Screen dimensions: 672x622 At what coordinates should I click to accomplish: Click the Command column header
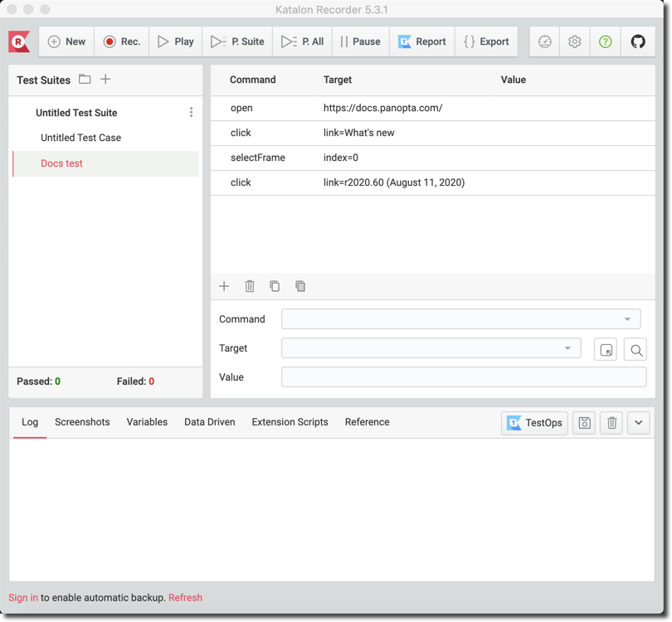click(x=253, y=80)
